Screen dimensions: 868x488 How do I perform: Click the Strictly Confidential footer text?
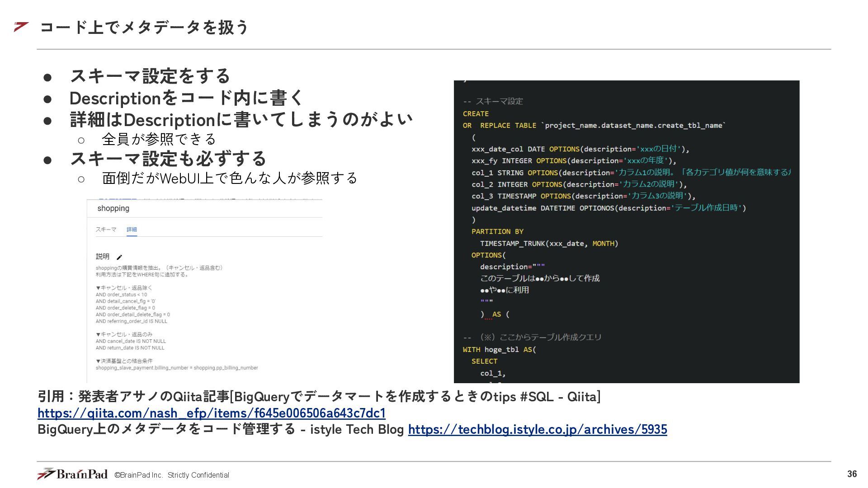198,475
